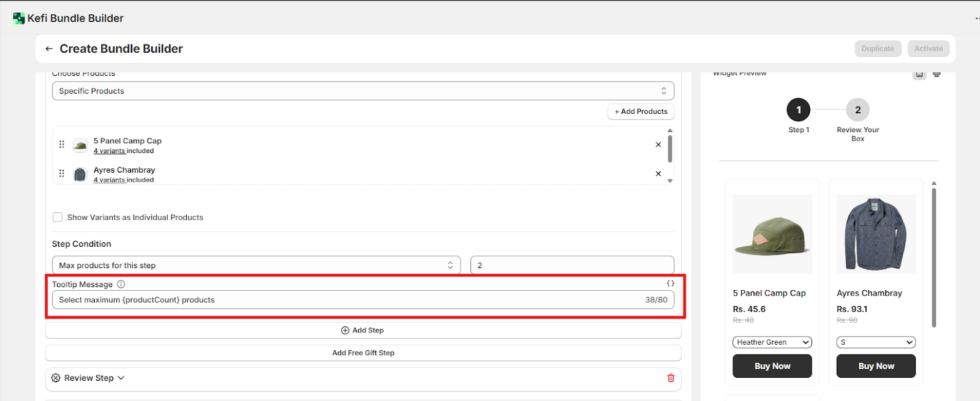Remove Ayres Chambray from the product list
Screen dimensions: 980x401
pos(658,174)
